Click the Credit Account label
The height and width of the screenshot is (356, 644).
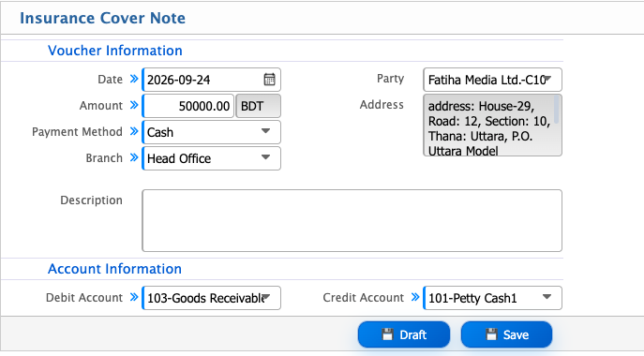click(364, 297)
